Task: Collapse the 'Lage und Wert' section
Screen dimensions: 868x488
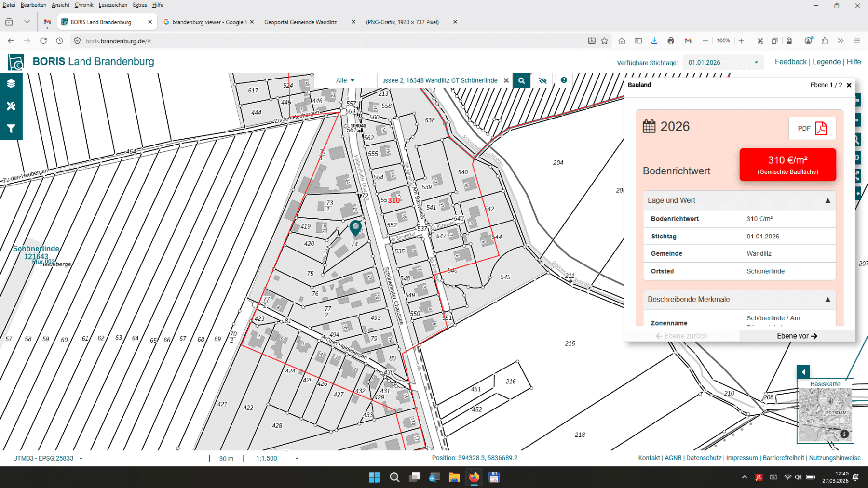Action: [827, 200]
